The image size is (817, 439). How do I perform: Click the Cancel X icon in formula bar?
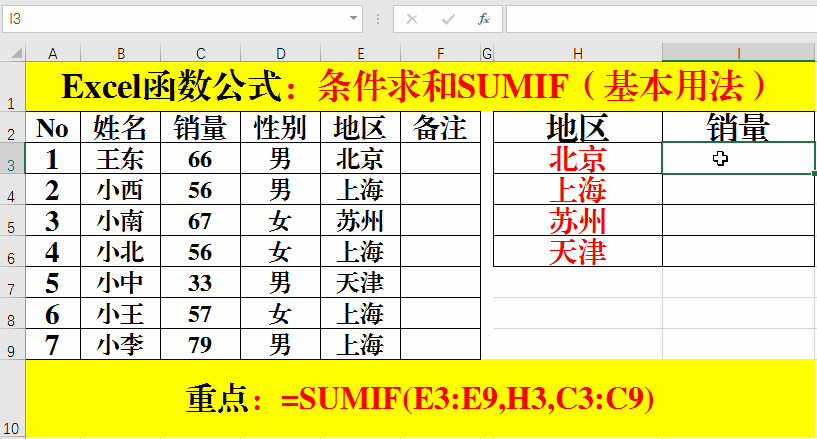tap(412, 19)
